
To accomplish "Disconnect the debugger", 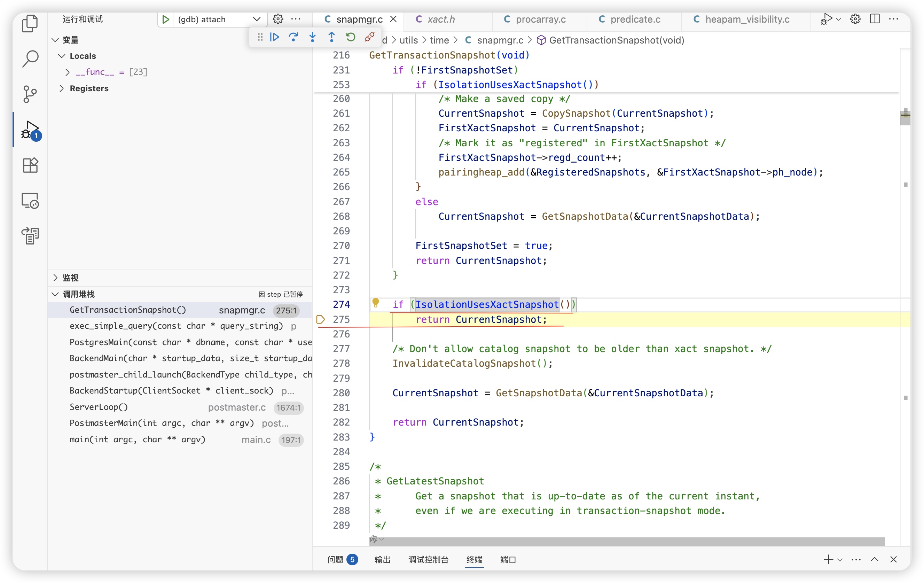I will [x=369, y=37].
